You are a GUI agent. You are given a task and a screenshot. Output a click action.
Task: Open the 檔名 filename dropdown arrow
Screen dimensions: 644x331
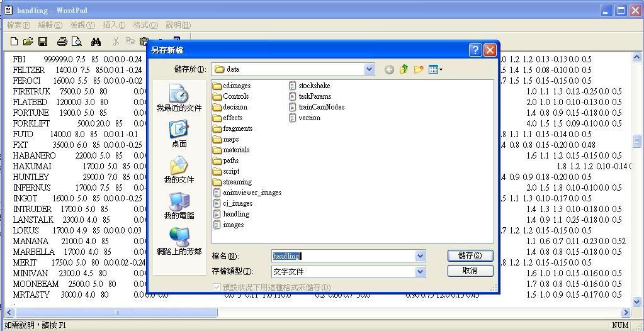click(420, 256)
